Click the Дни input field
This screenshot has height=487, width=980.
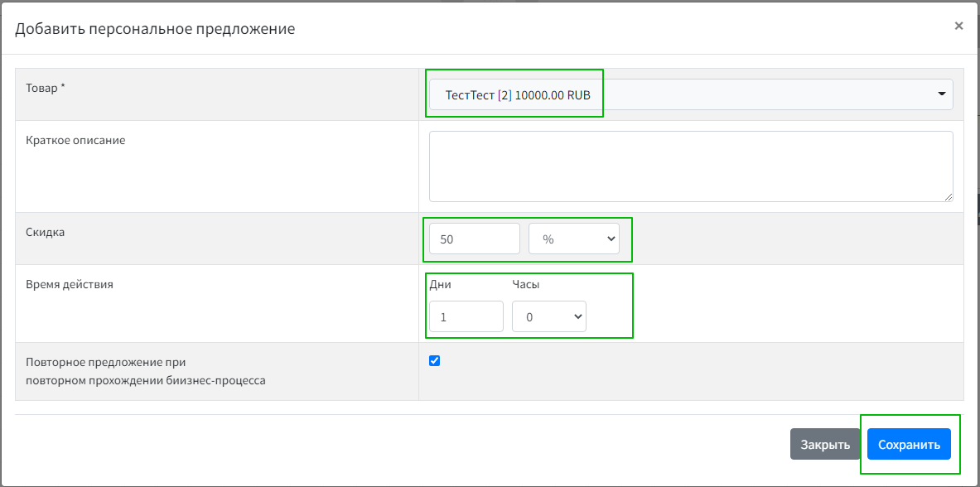click(x=466, y=316)
